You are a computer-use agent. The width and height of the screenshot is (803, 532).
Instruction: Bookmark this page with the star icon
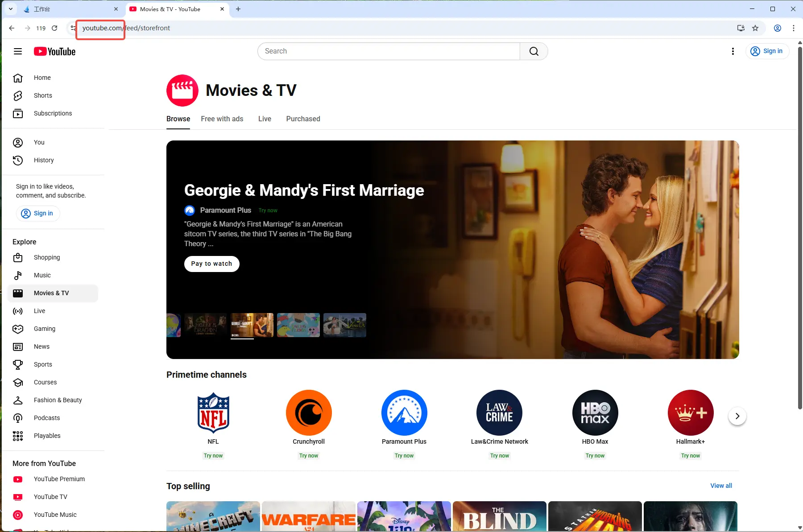[x=756, y=28]
